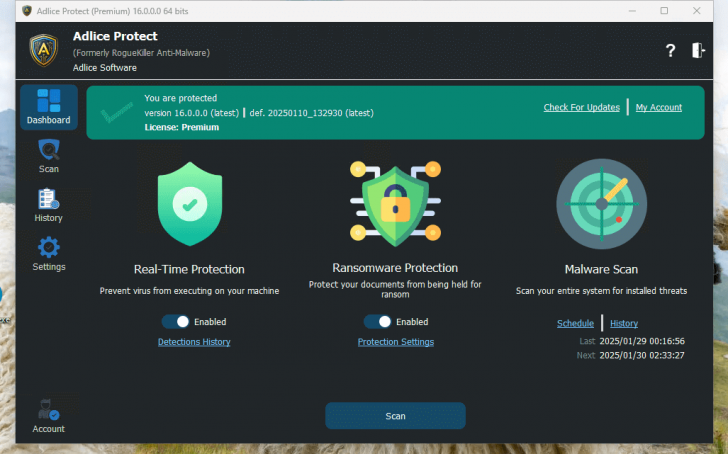Open Detections History link

[194, 342]
